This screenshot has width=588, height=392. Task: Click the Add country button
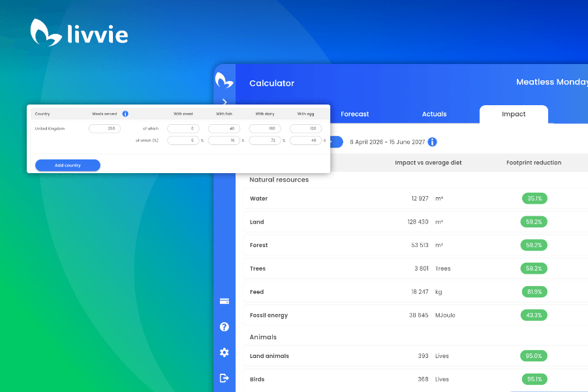click(67, 165)
